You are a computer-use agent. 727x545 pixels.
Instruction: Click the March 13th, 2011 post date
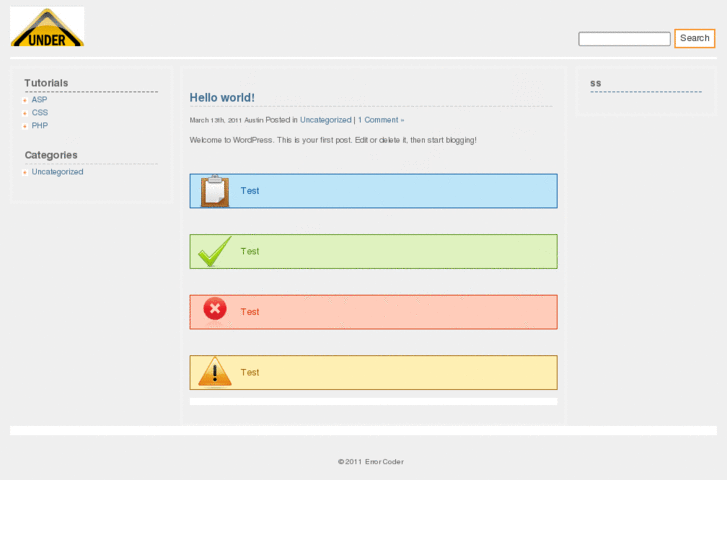216,120
